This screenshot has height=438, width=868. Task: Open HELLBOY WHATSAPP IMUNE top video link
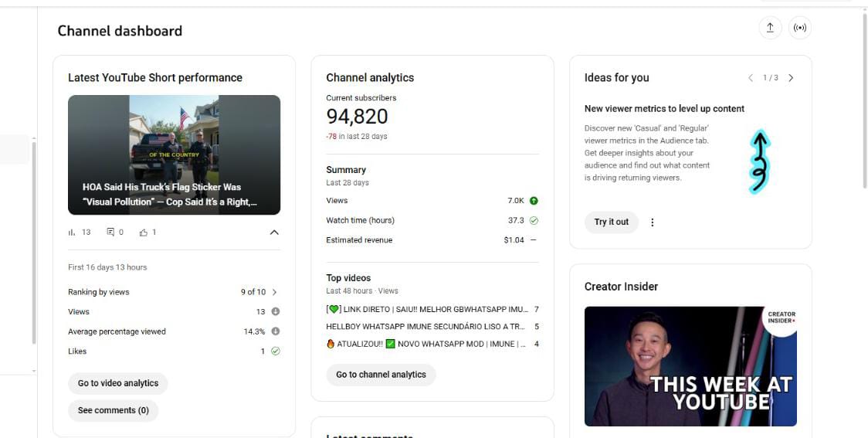426,327
